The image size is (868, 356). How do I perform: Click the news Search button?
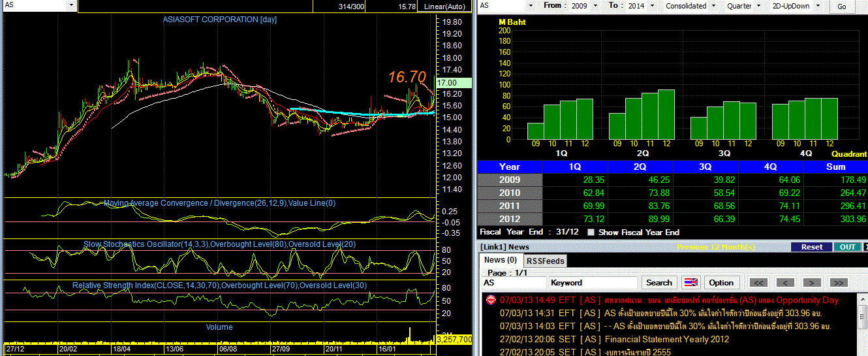point(659,283)
